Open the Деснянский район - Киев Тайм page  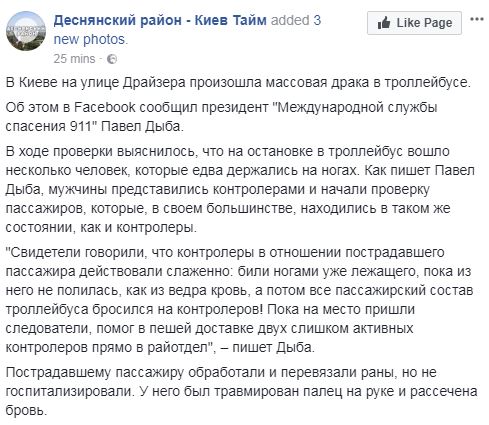pyautogui.click(x=160, y=20)
